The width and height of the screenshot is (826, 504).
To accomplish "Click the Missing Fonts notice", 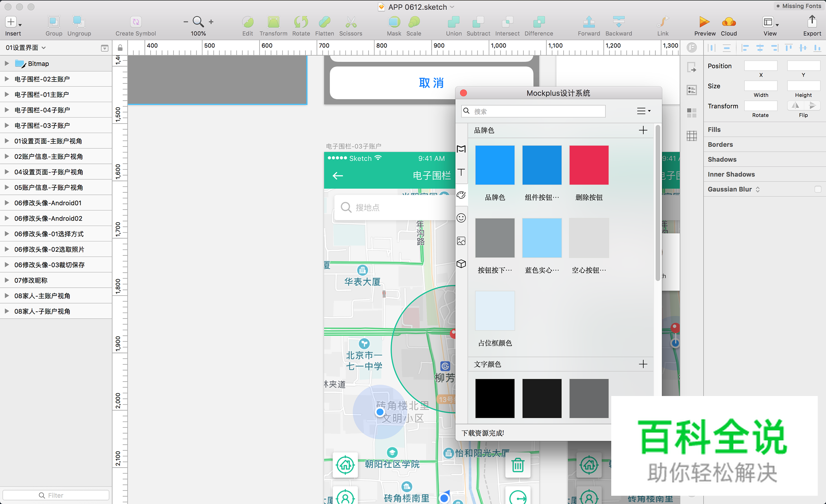I will [x=799, y=6].
